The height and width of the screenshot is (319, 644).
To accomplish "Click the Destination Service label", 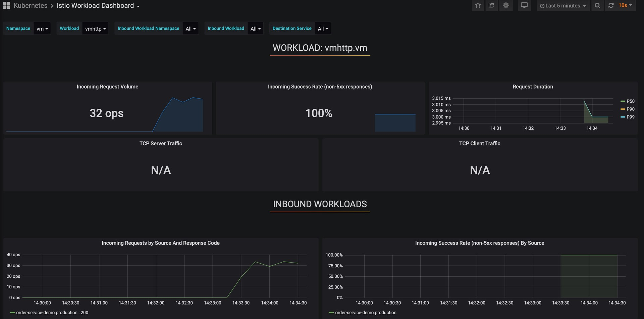I will [292, 29].
